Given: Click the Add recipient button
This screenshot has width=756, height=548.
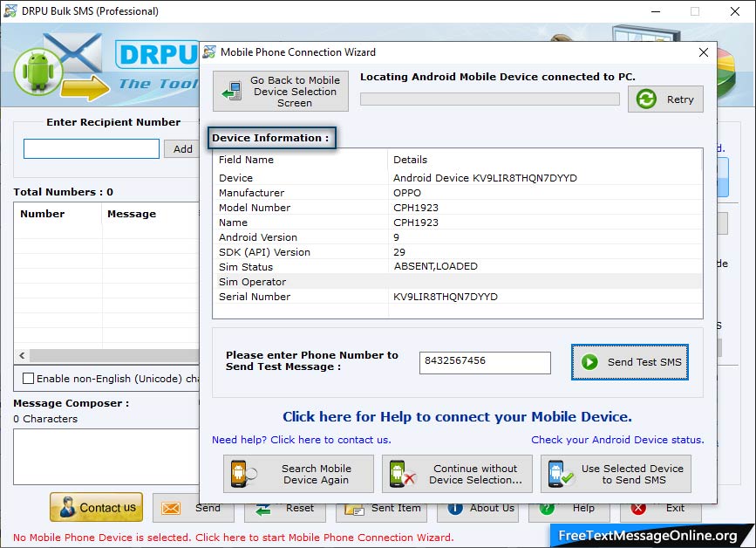Looking at the screenshot, I should [182, 149].
